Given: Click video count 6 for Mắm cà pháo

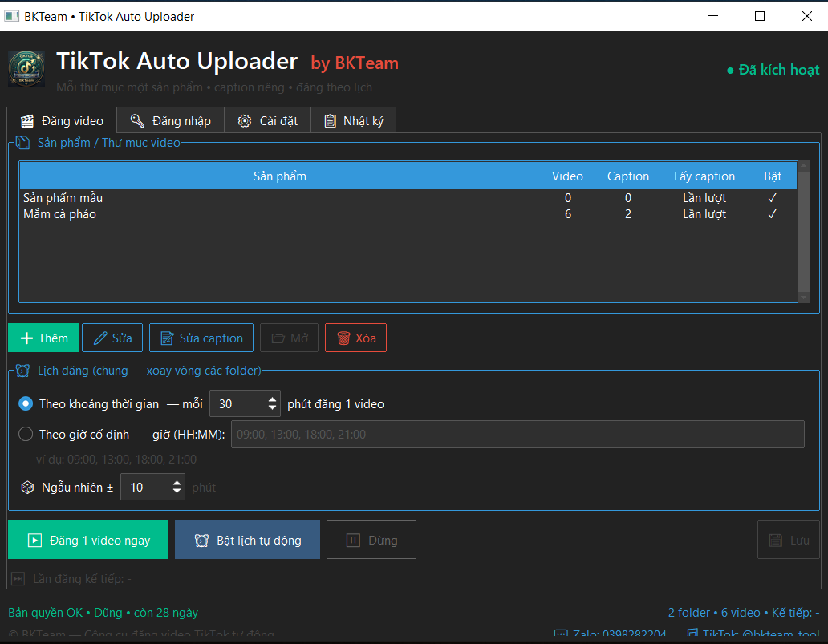Looking at the screenshot, I should click(x=568, y=214).
